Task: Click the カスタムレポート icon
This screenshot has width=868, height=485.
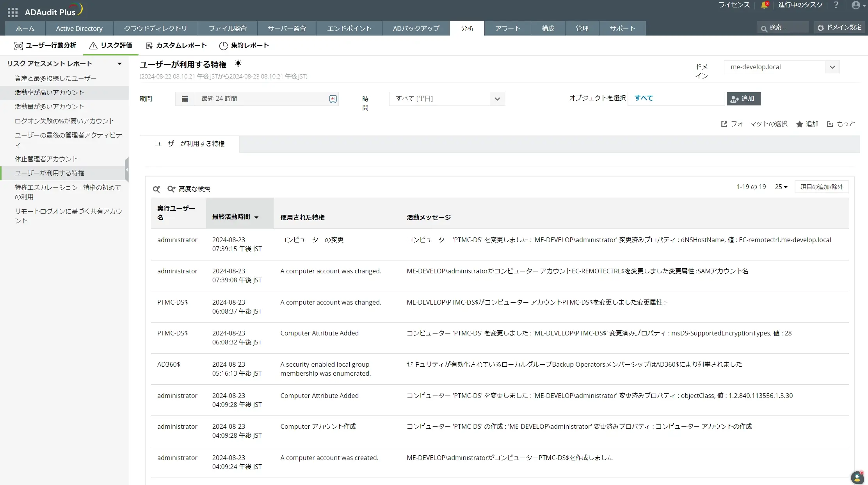Action: (149, 45)
